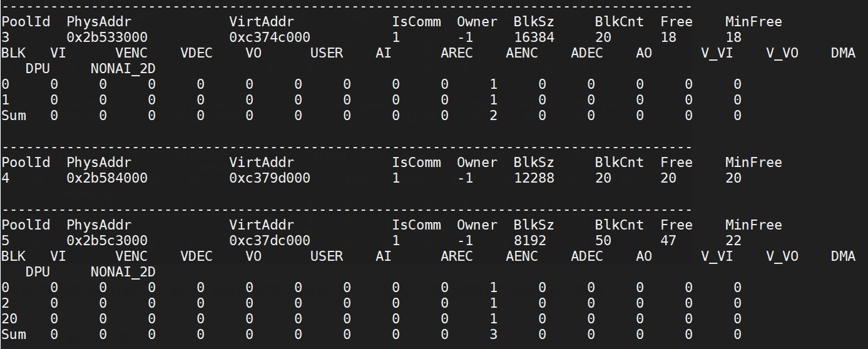Select the 3 in pool 5 Sum row
The image size is (868, 349).
[493, 335]
